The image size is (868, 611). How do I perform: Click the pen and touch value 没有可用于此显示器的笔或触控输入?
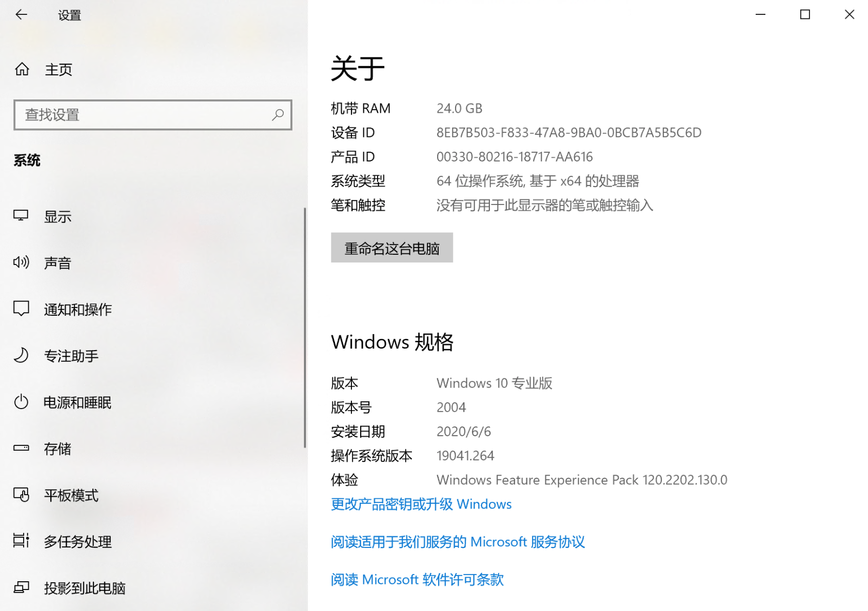[x=544, y=205]
